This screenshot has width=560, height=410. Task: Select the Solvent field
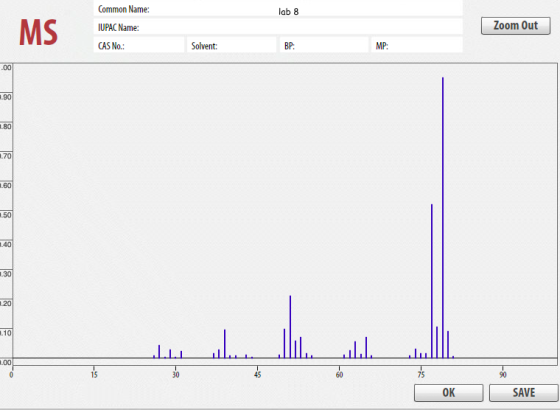pyautogui.click(x=231, y=45)
